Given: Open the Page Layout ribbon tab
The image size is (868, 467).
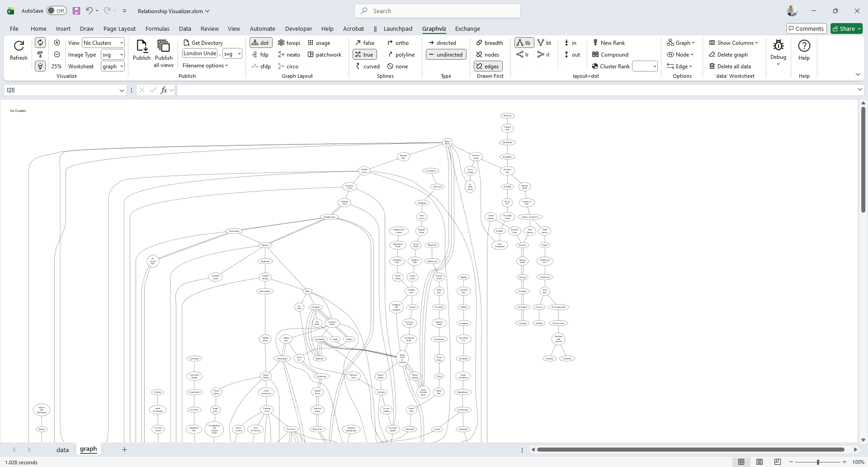Looking at the screenshot, I should click(119, 29).
